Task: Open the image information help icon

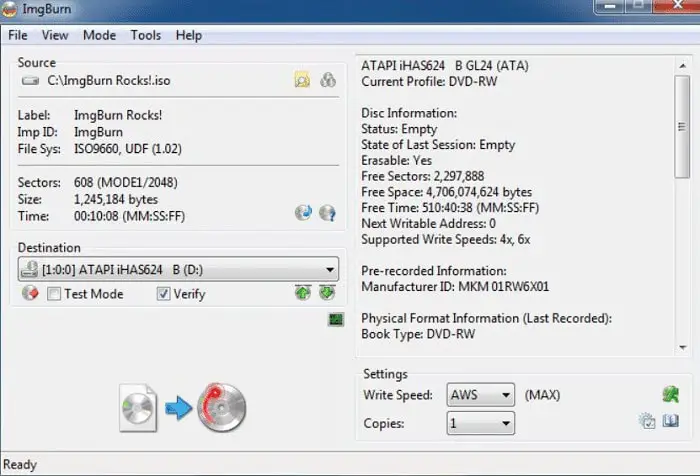Action: pos(327,213)
